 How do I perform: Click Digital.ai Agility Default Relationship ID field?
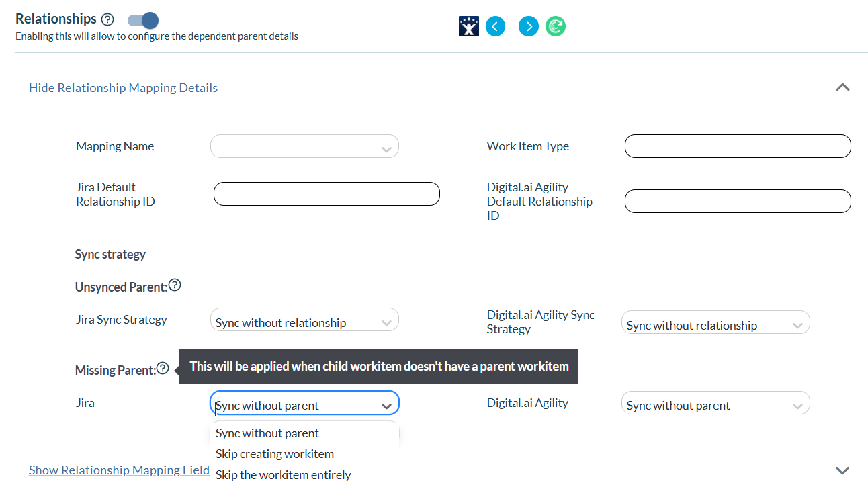tap(738, 202)
